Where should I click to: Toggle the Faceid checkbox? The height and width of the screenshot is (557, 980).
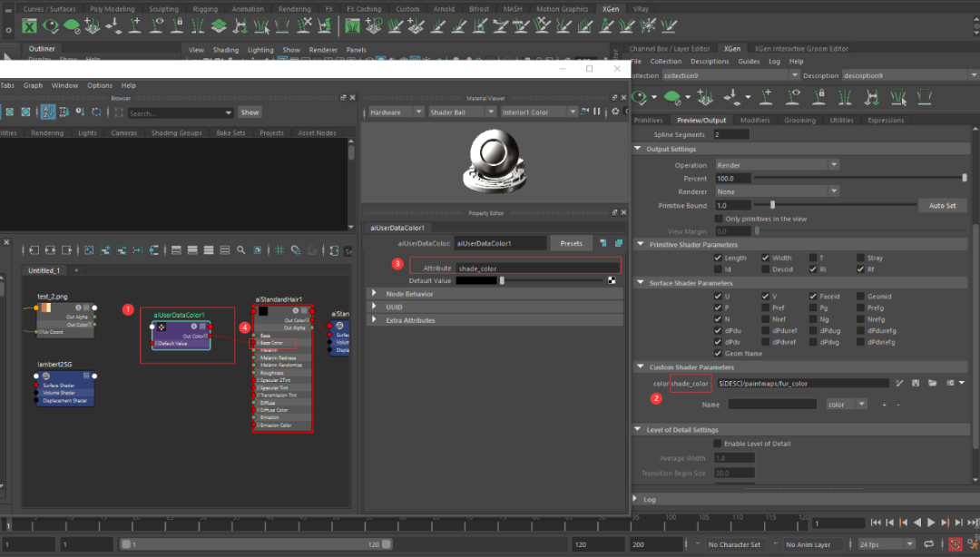[812, 297]
